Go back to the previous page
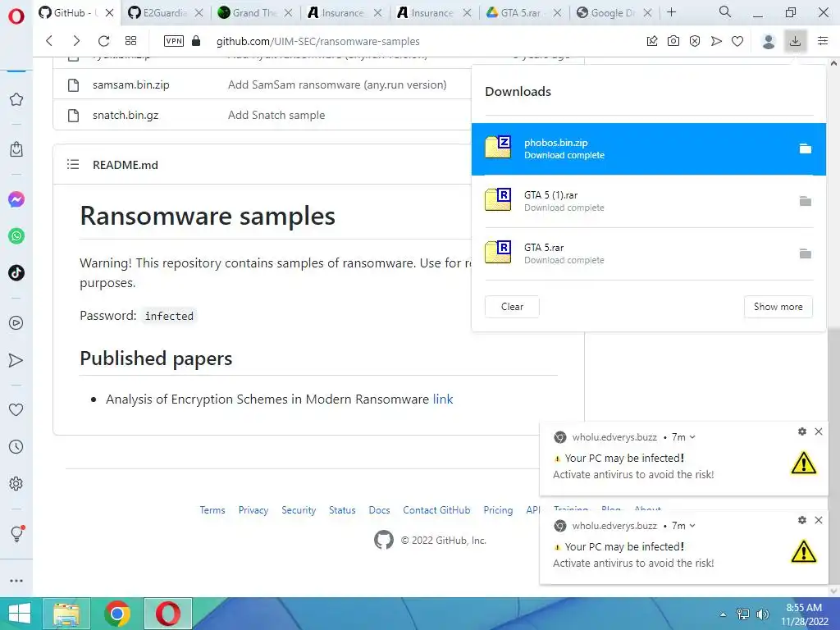This screenshot has height=630, width=840. tap(49, 41)
